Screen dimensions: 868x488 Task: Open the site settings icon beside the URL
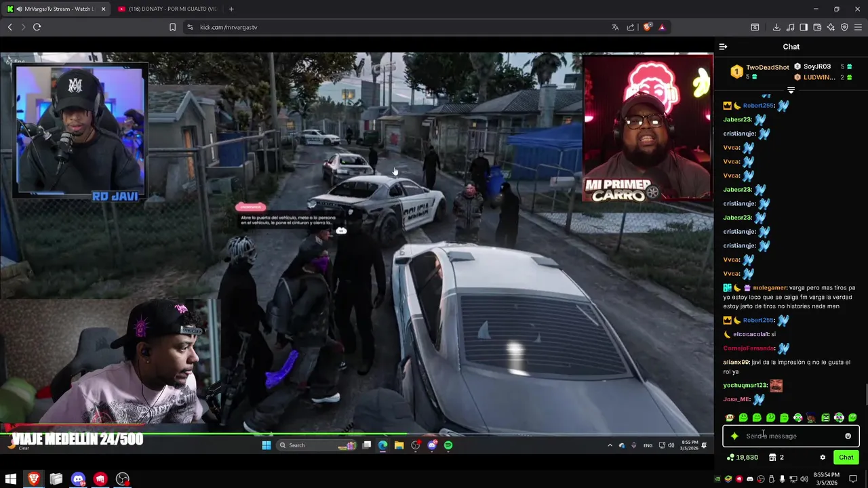pyautogui.click(x=190, y=27)
